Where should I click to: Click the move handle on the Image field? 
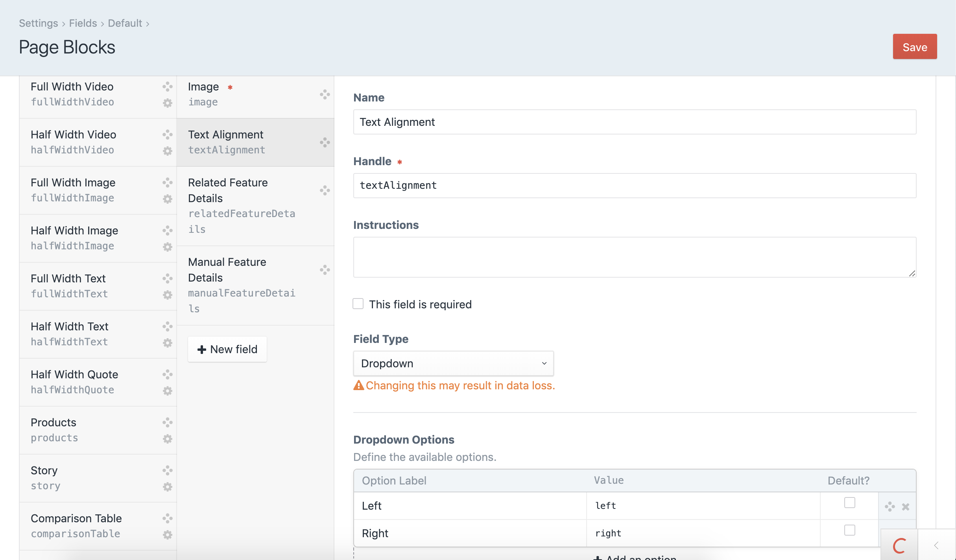click(324, 94)
